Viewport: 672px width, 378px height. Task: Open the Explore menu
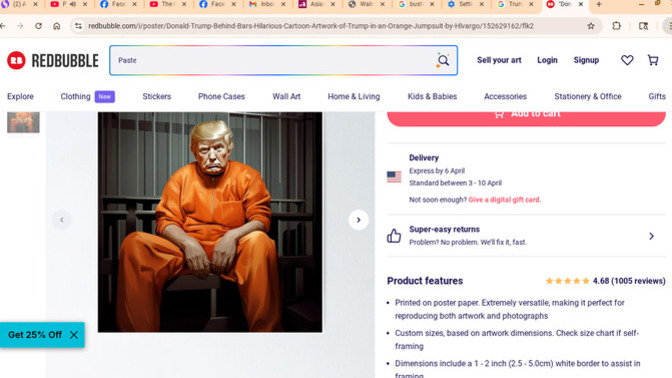click(x=20, y=96)
